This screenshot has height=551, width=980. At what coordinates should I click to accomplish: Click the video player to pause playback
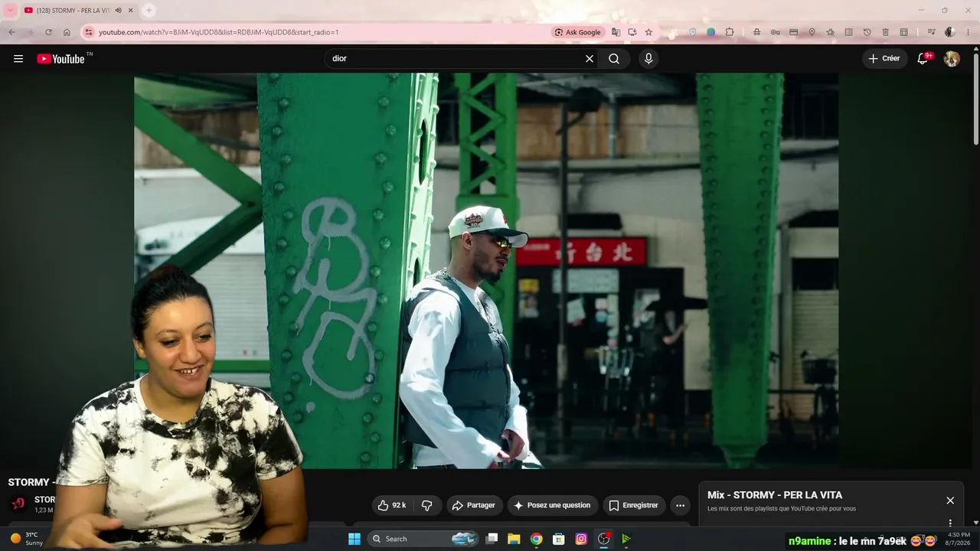tap(486, 270)
